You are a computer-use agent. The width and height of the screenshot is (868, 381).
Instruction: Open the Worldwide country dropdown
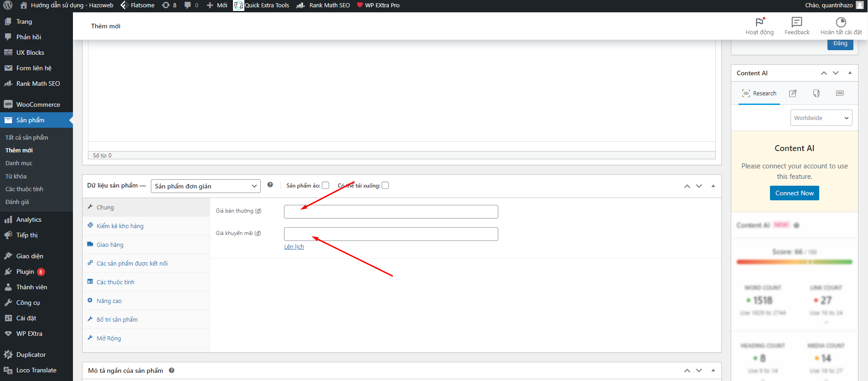(821, 118)
